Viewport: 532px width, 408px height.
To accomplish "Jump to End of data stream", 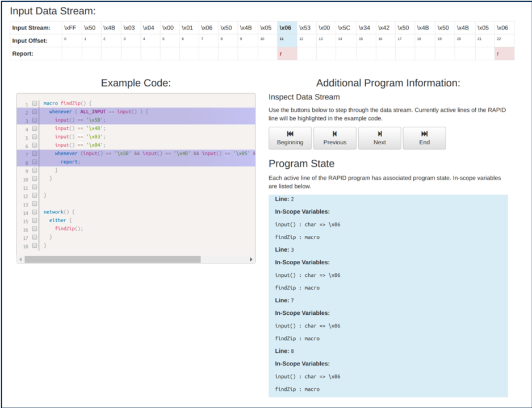I will pyautogui.click(x=424, y=138).
